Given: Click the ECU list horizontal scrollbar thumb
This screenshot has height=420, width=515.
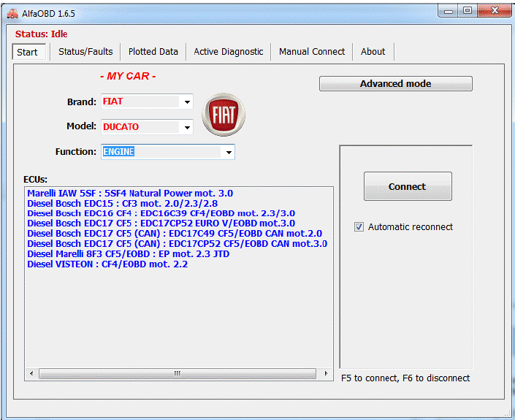Looking at the screenshot, I should coord(177,373).
